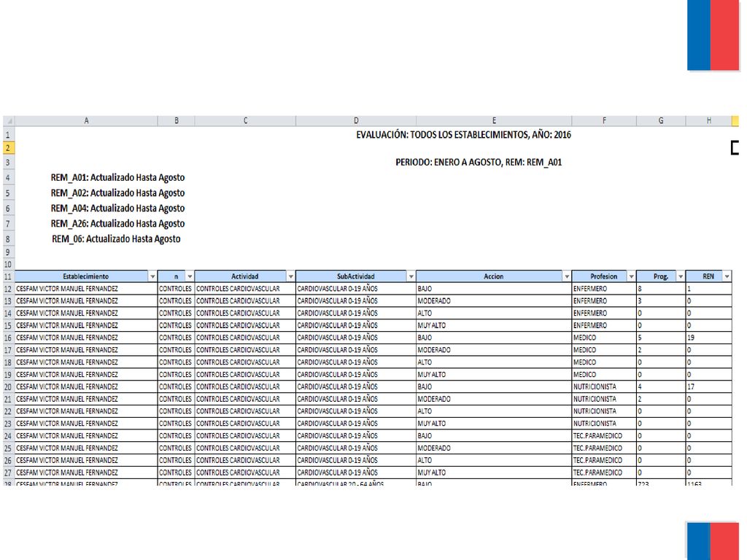Viewport: 747px width, 560px height.
Task: Click 'REM_A02: Actualizado Hasta Agosto' text
Action: [x=117, y=192]
